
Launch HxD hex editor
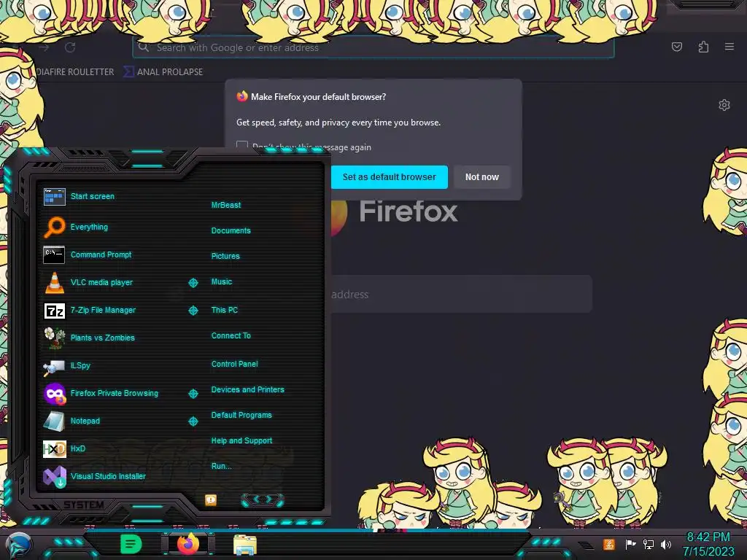(x=77, y=448)
